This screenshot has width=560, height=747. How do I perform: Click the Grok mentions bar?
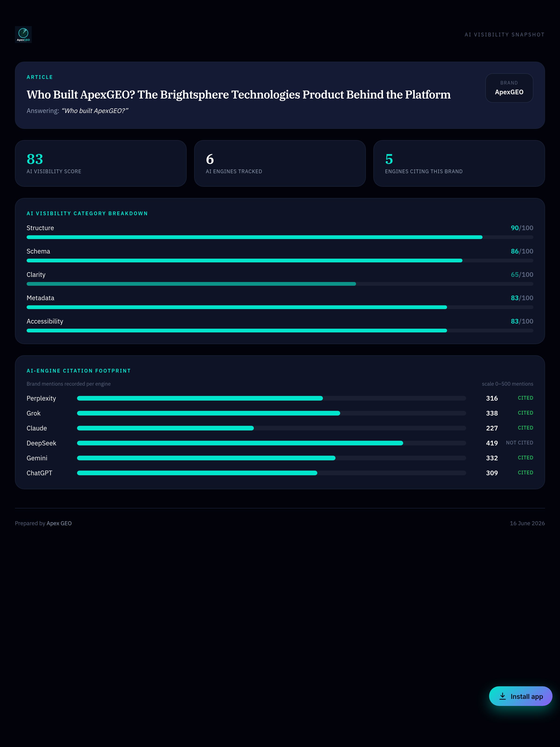click(271, 413)
